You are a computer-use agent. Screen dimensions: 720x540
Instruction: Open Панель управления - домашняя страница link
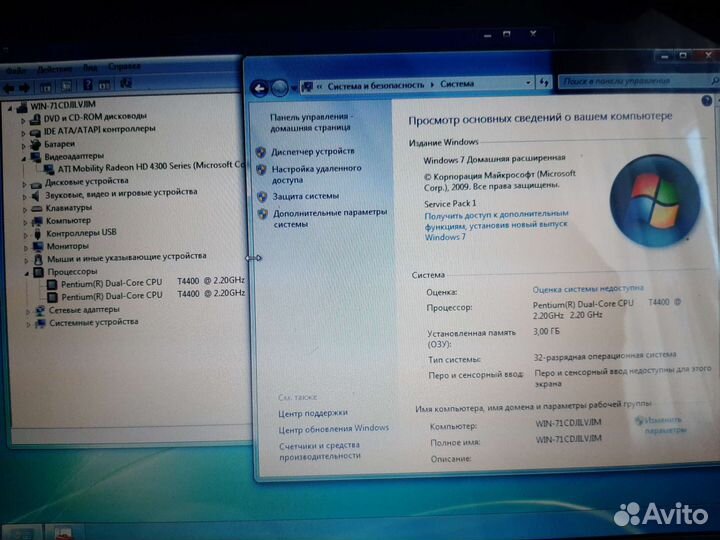click(311, 122)
